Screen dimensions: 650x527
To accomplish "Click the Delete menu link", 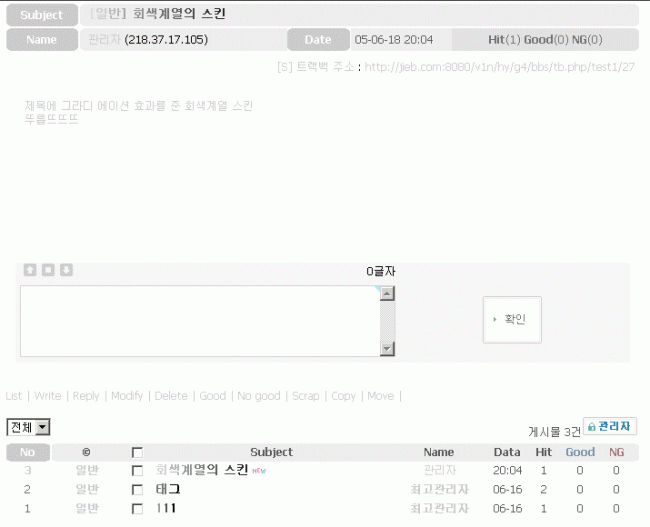I will 171,396.
